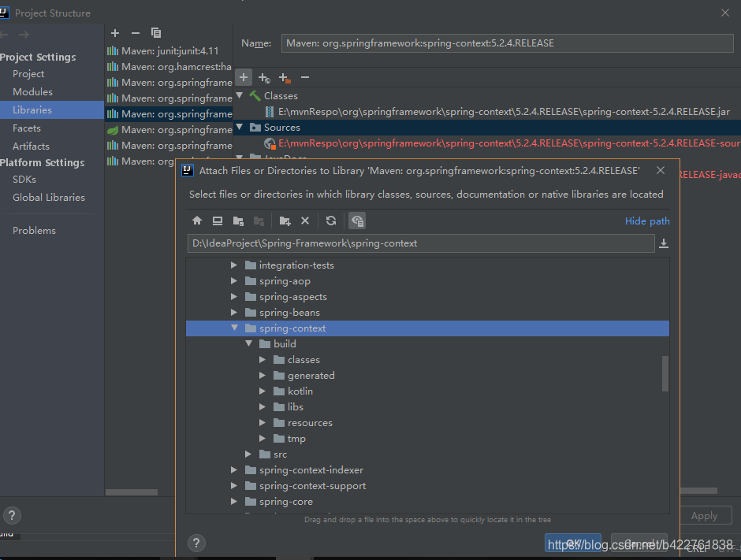Image resolution: width=741 pixels, height=560 pixels.
Task: Click the directory path input field
Action: pos(421,243)
